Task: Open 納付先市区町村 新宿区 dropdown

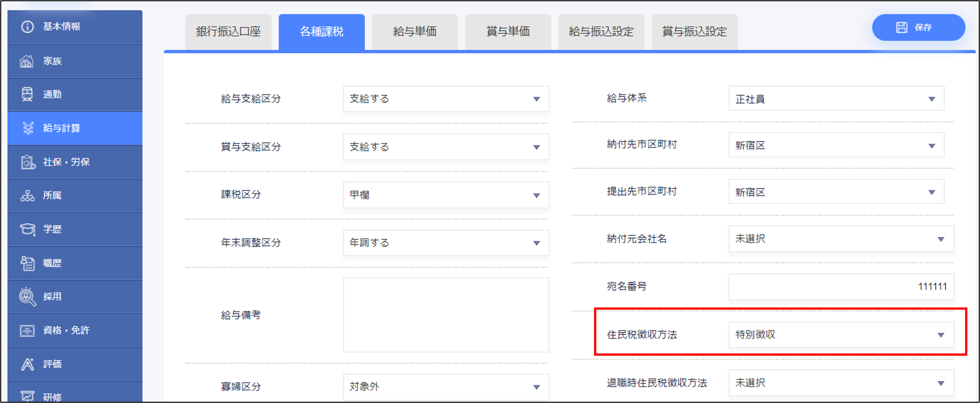Action: coord(836,145)
